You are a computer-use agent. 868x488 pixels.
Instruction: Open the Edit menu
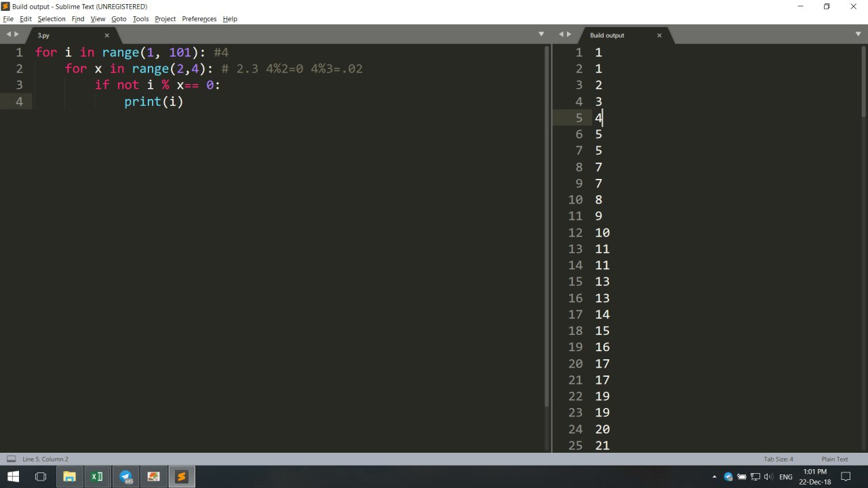tap(26, 19)
